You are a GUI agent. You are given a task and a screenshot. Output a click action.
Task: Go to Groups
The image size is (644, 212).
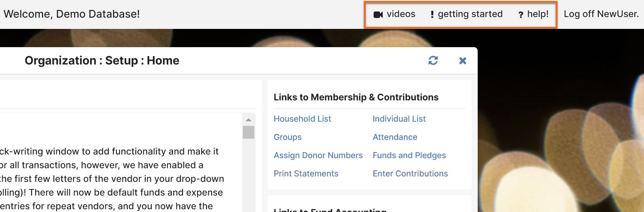coord(288,137)
